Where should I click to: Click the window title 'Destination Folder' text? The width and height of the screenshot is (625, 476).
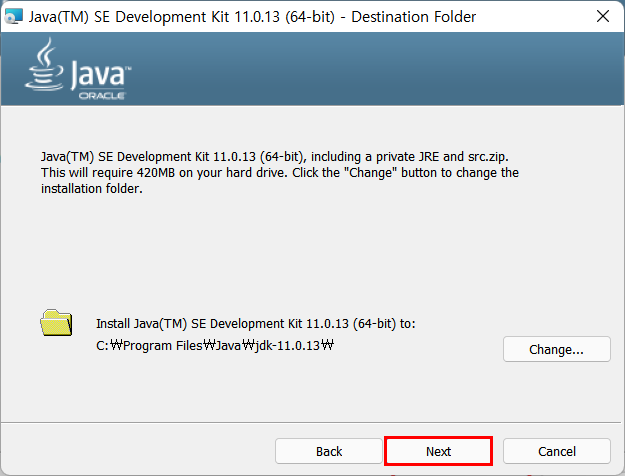(x=413, y=17)
